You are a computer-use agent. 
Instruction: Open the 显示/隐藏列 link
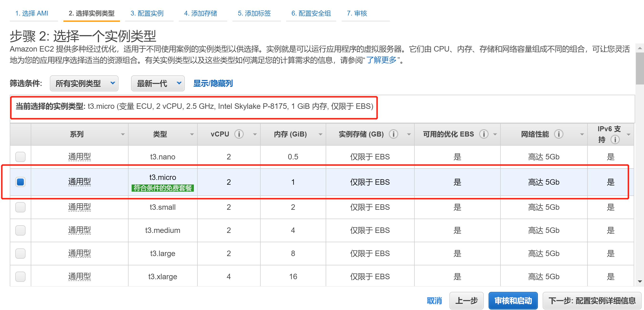tap(213, 83)
